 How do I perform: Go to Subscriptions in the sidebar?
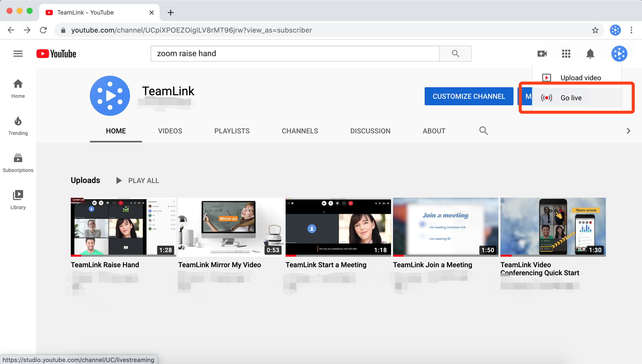[18, 163]
